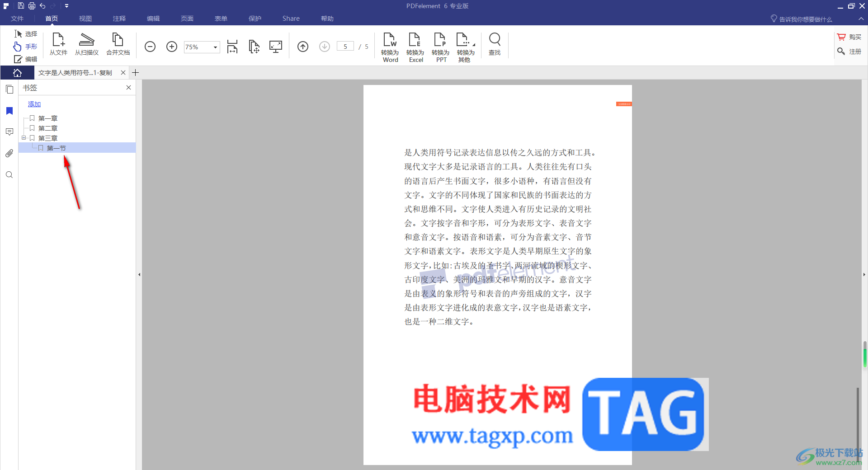Show the attachments panel

coord(9,154)
